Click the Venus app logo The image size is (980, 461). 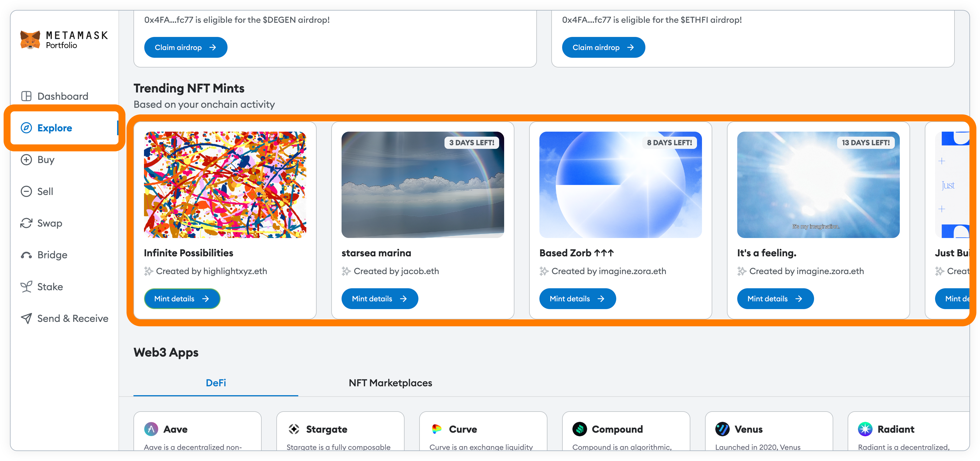point(722,429)
